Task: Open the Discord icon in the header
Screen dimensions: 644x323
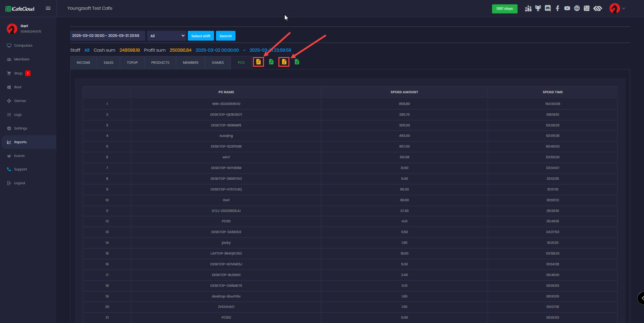Action: [x=548, y=8]
